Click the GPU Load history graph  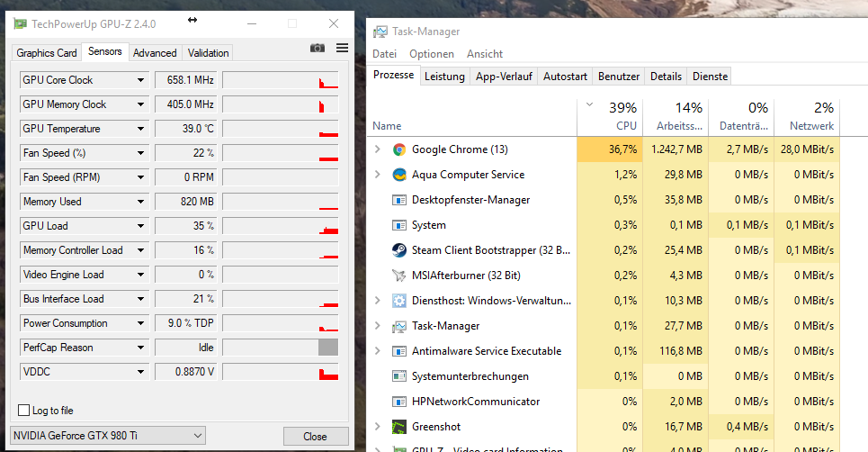(x=280, y=226)
